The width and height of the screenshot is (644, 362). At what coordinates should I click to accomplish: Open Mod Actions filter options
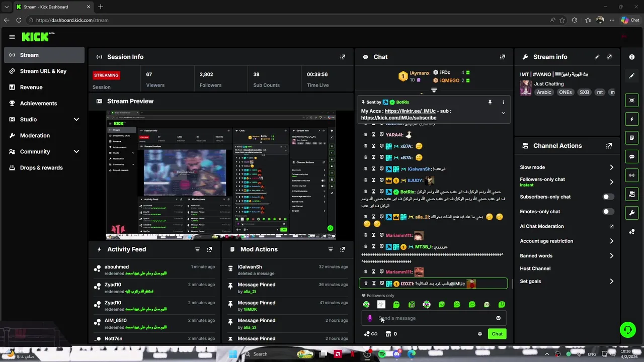pyautogui.click(x=331, y=249)
